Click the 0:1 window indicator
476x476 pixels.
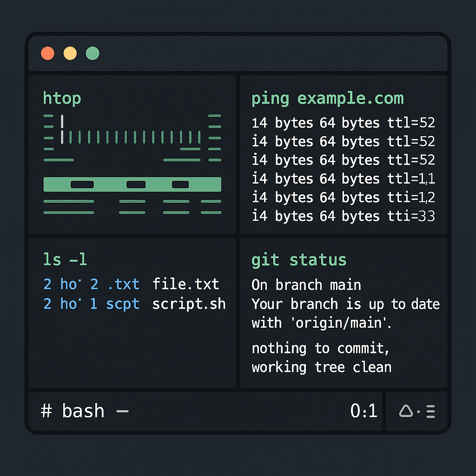click(x=364, y=411)
